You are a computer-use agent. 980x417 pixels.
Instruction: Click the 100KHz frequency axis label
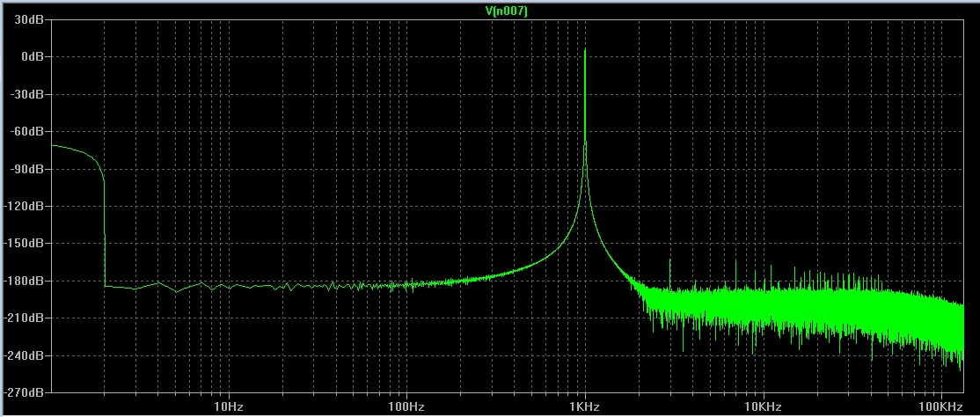942,407
